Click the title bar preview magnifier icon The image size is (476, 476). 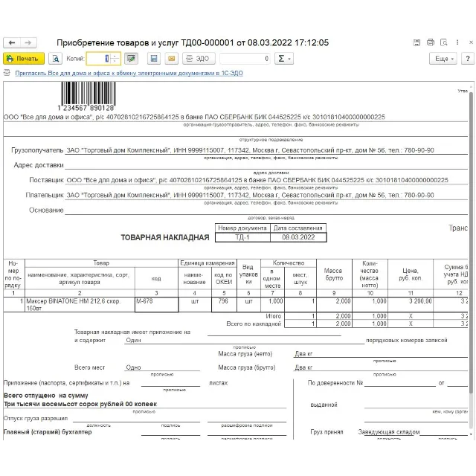click(x=444, y=43)
